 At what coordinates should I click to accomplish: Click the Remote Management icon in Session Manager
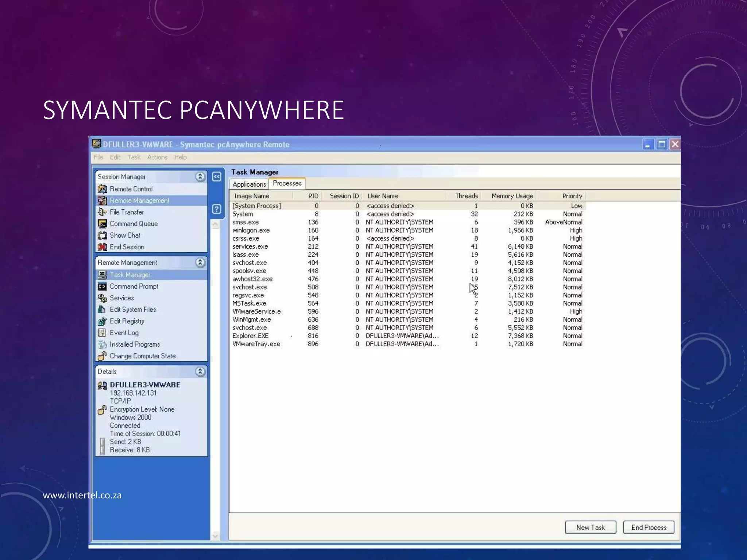click(x=102, y=201)
